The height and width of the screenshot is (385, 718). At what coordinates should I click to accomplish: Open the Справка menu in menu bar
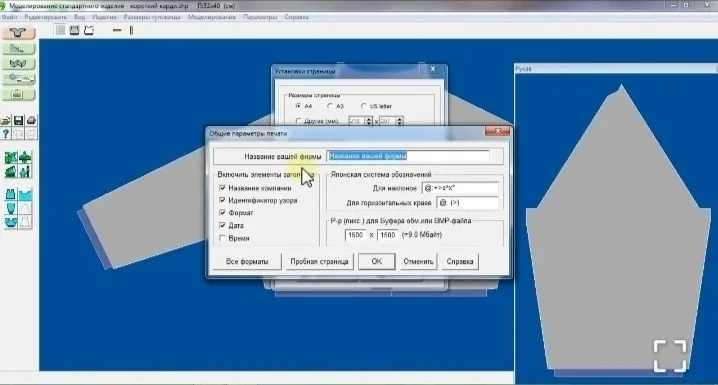296,17
